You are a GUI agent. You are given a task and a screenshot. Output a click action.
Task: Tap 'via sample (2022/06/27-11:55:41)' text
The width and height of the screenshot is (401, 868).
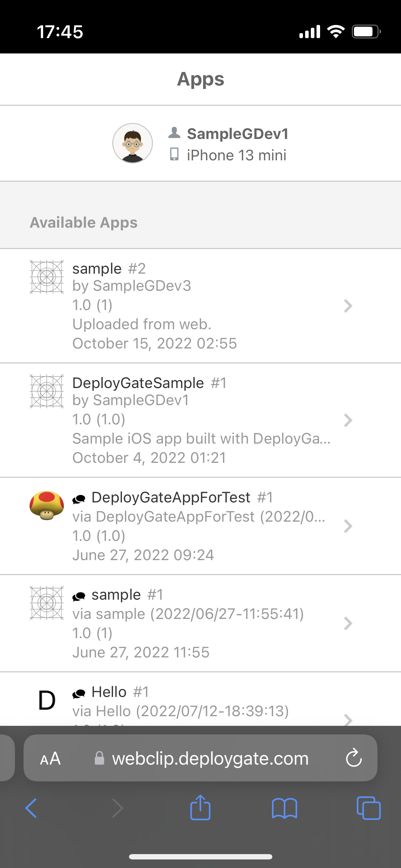pos(188,614)
